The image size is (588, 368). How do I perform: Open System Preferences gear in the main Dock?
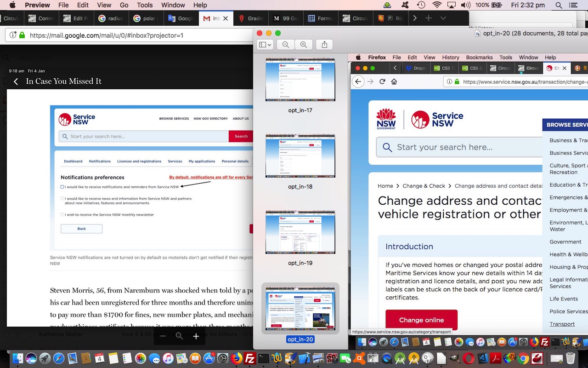pos(223,358)
